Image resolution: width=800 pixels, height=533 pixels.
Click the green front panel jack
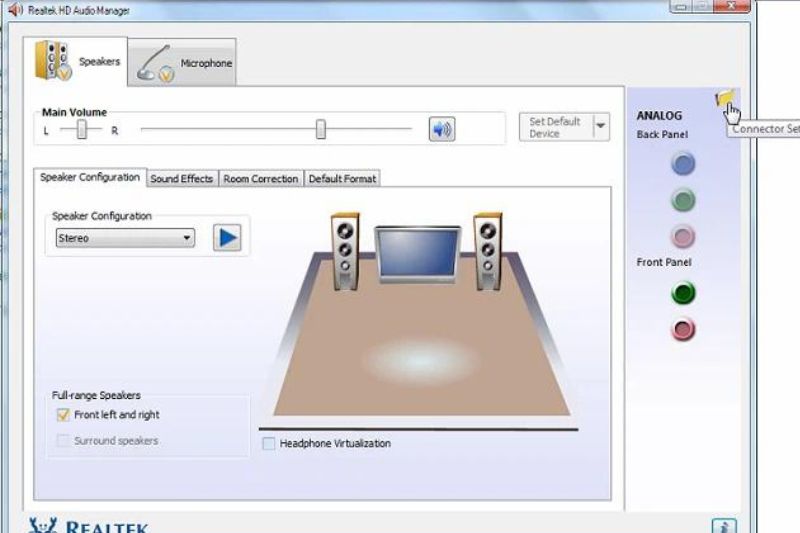[683, 293]
